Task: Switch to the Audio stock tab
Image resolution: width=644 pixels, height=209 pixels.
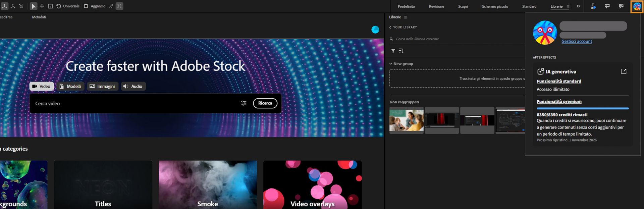Action: (133, 86)
